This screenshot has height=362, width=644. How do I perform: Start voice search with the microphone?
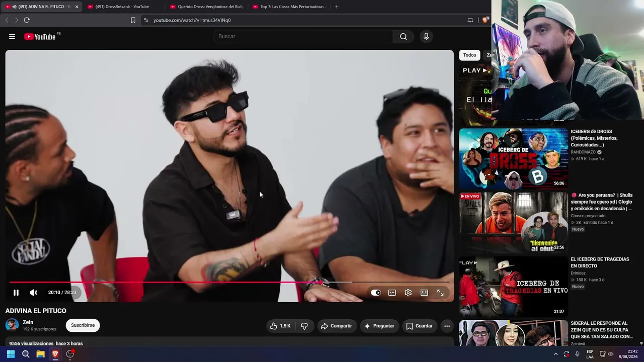(426, 37)
